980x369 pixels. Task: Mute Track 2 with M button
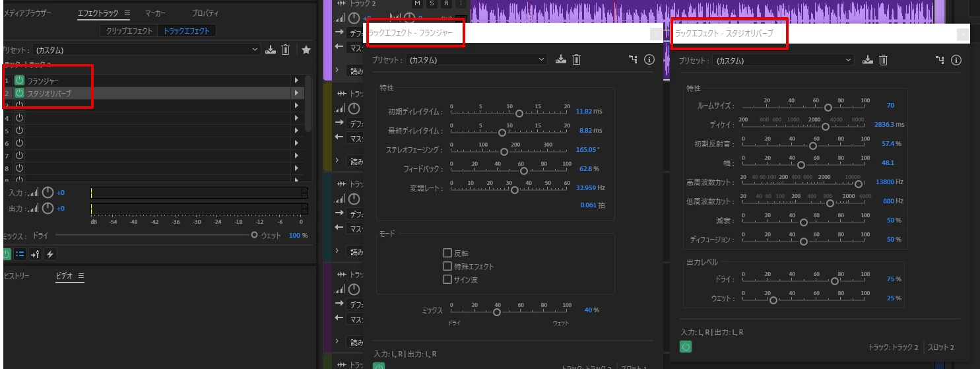(416, 3)
